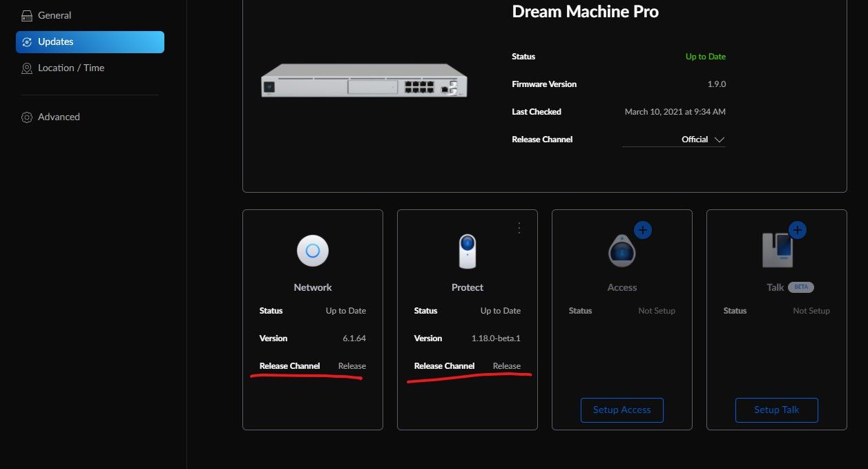Image resolution: width=868 pixels, height=469 pixels.
Task: Click the Setup Access button
Action: (622, 410)
